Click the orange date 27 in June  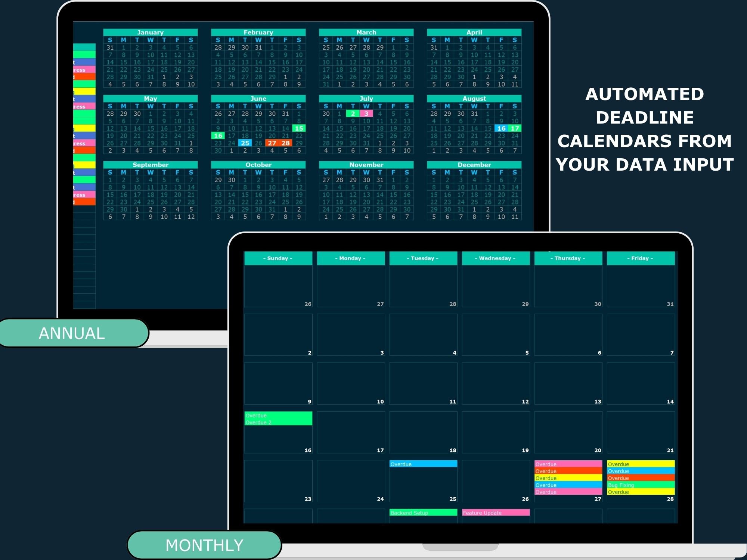[x=272, y=143]
